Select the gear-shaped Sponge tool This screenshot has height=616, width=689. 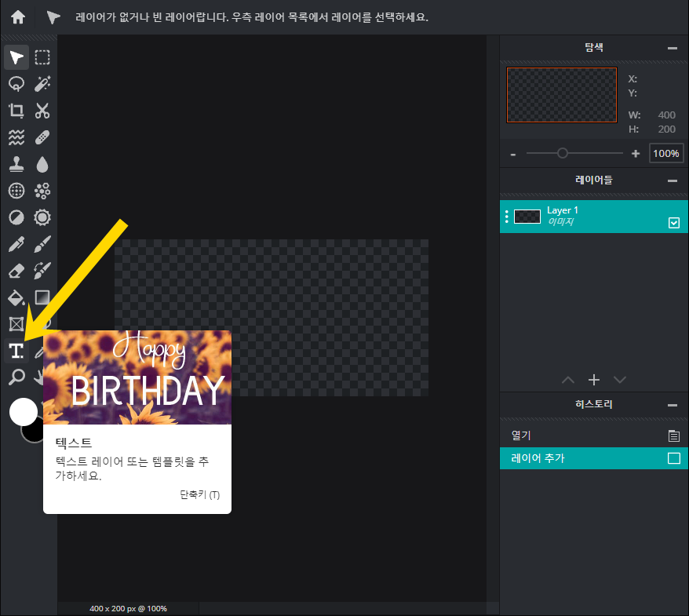(x=42, y=217)
